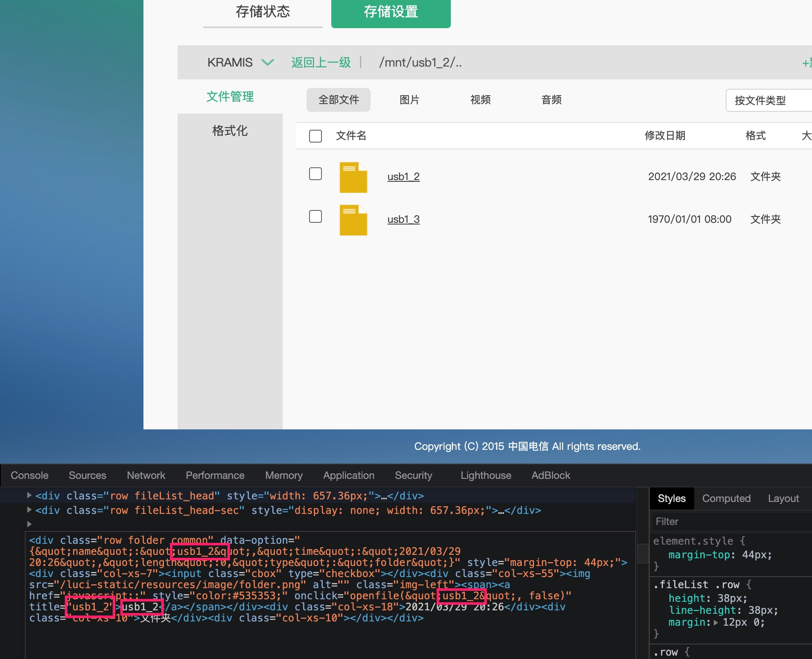
Task: Expand the fileList_head div node
Action: pyautogui.click(x=29, y=495)
